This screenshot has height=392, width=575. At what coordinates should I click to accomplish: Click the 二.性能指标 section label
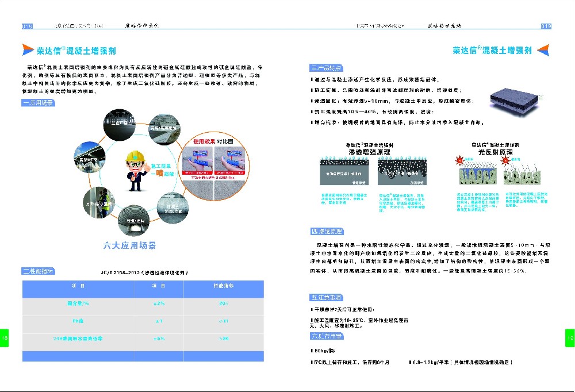click(38, 271)
